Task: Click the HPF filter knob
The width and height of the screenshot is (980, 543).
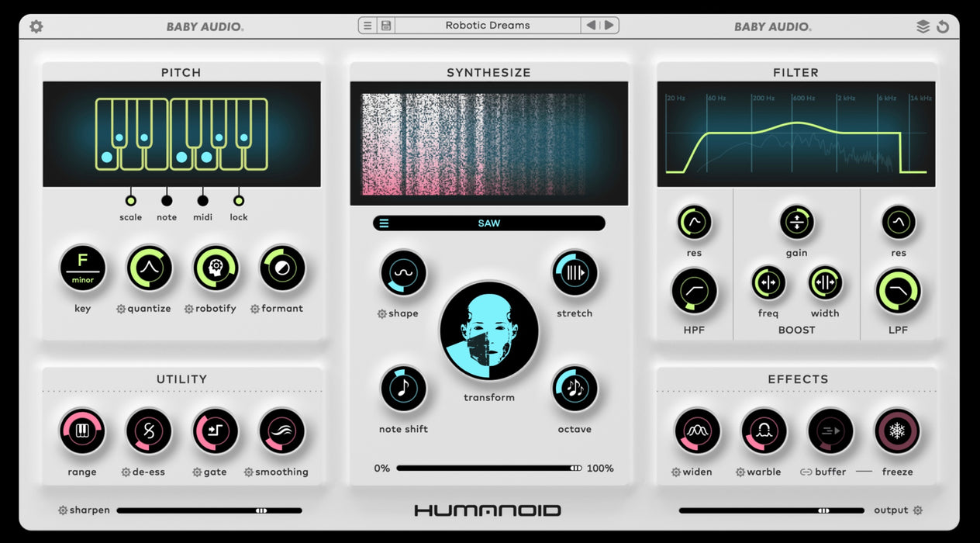Action: [x=694, y=292]
